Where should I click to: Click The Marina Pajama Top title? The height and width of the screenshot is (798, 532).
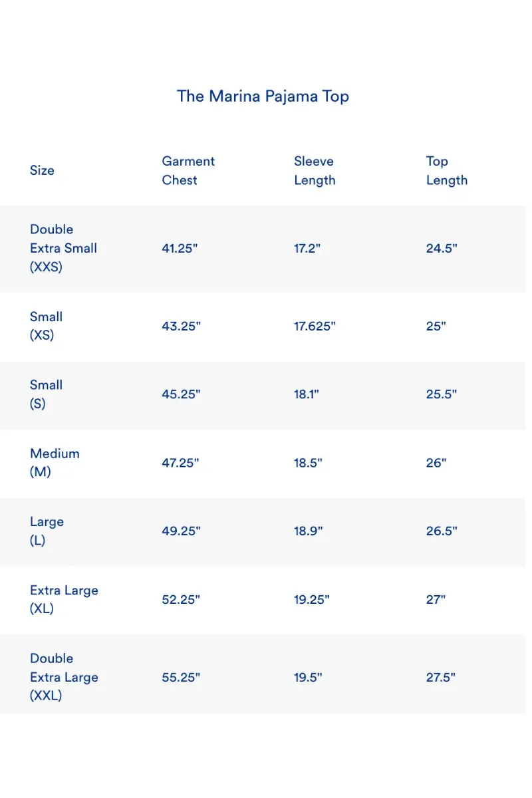[263, 96]
